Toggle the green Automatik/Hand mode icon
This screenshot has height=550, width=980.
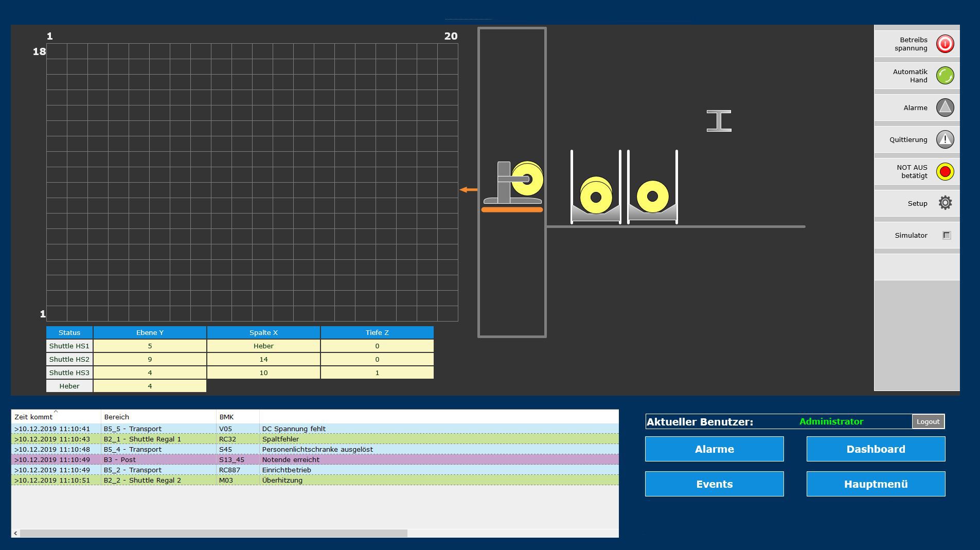pyautogui.click(x=945, y=76)
